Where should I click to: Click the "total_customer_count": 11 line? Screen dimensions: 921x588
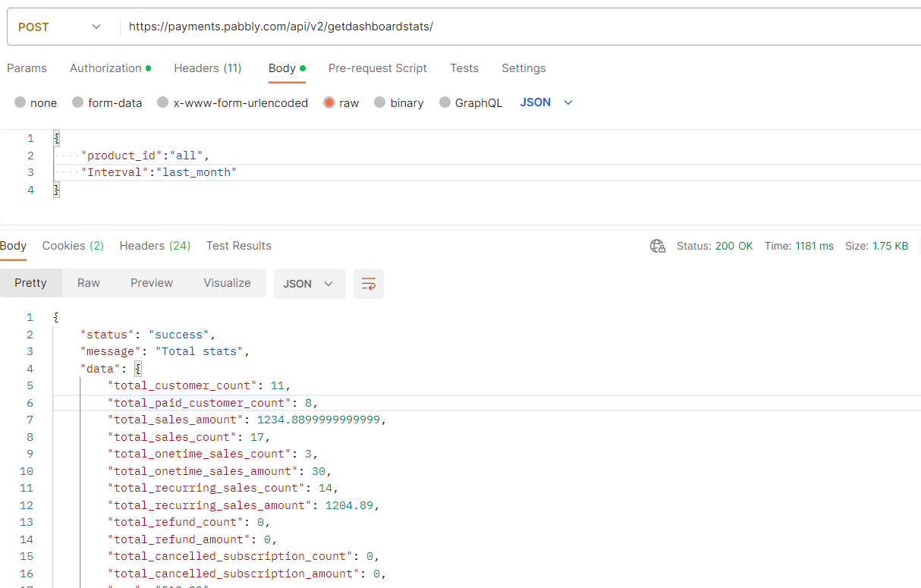(200, 385)
